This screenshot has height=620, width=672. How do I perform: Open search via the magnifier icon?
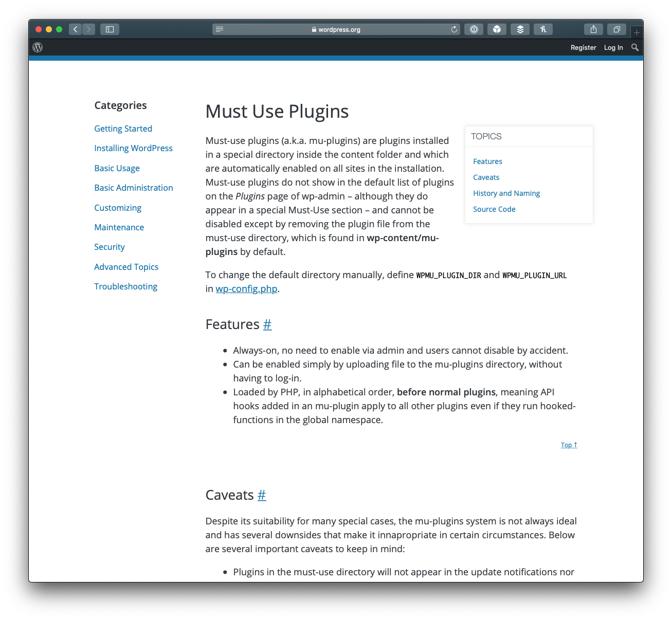(x=634, y=47)
